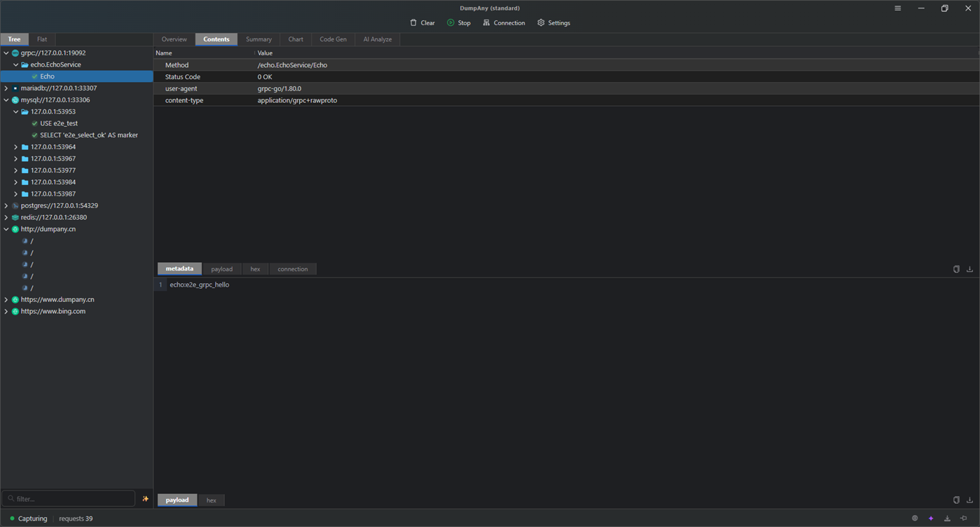Select the connection tab in request section

pos(293,269)
